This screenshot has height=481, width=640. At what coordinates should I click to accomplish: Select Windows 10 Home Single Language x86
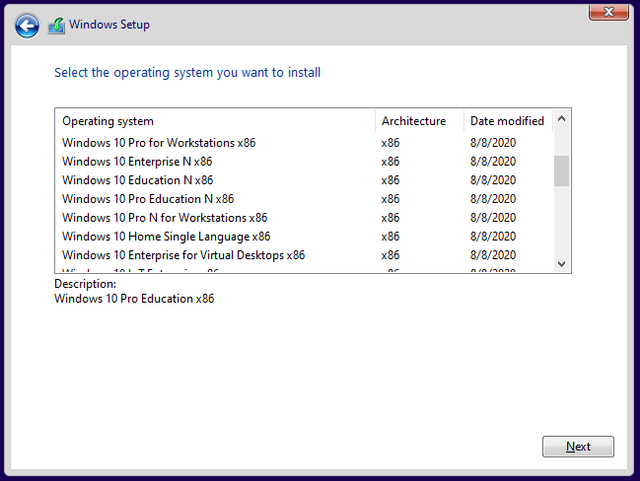click(166, 237)
